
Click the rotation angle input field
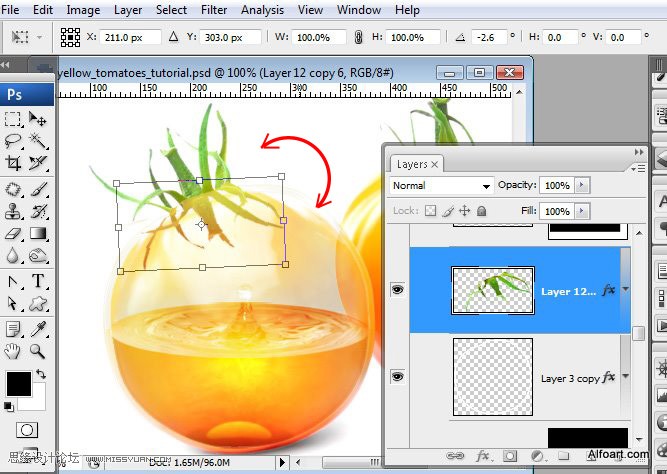[x=489, y=37]
